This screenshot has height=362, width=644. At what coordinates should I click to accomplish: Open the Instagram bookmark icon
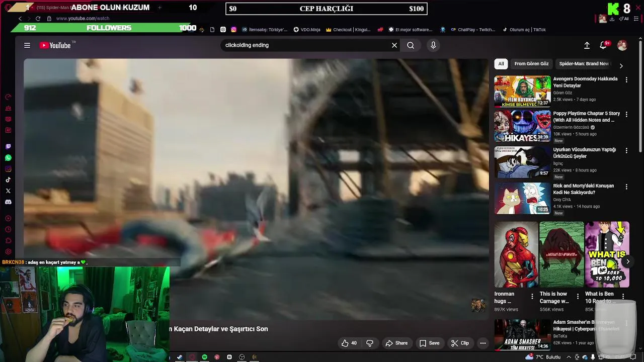coord(233,30)
